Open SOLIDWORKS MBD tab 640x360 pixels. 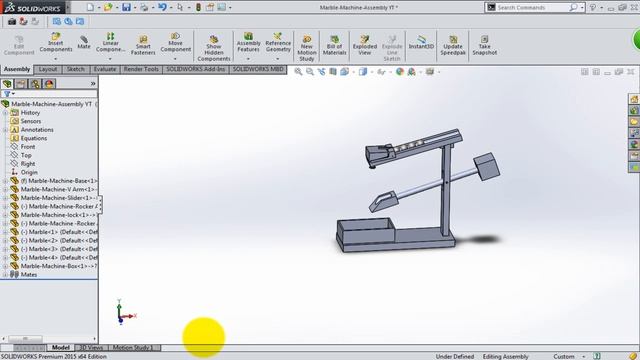tap(258, 69)
